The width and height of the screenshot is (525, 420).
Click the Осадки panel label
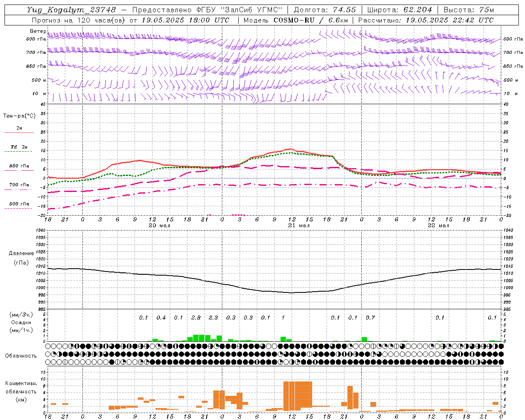21,322
